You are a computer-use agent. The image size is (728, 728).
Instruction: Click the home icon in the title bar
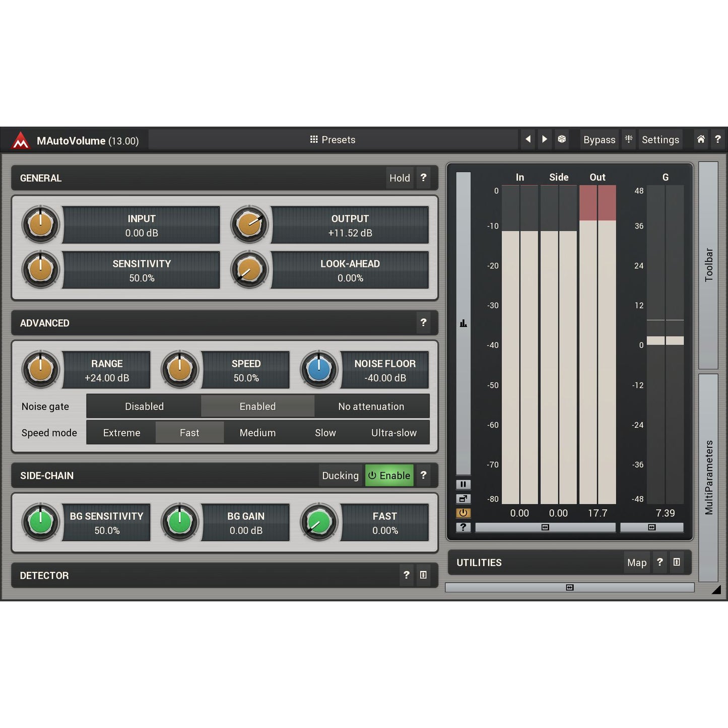700,140
